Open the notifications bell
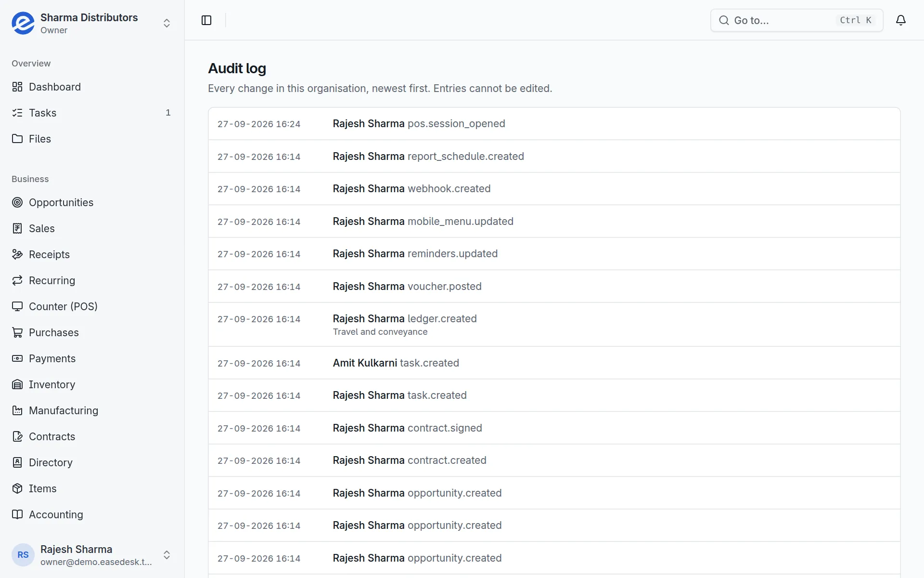This screenshot has height=578, width=924. coord(901,20)
